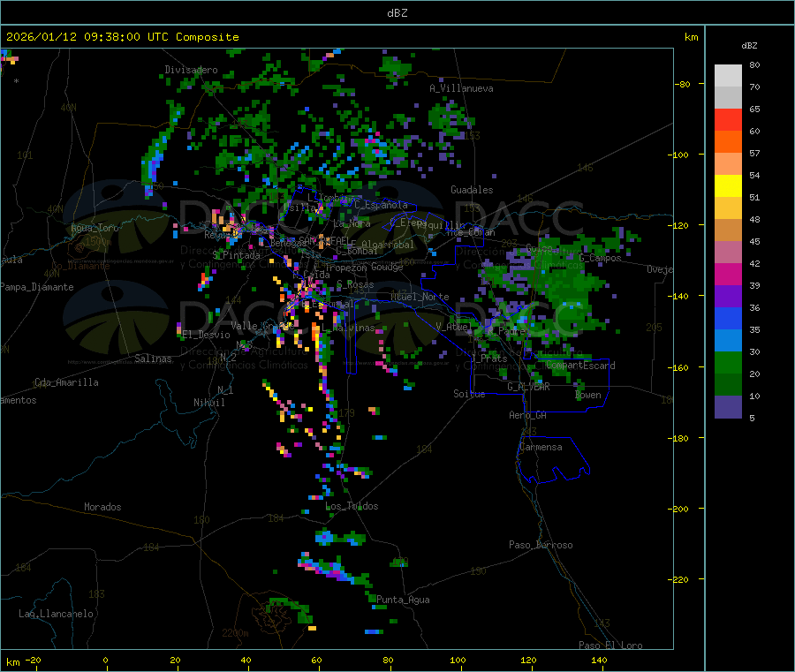Click the Salinas label on the map
This screenshot has height=672, width=795.
point(155,359)
